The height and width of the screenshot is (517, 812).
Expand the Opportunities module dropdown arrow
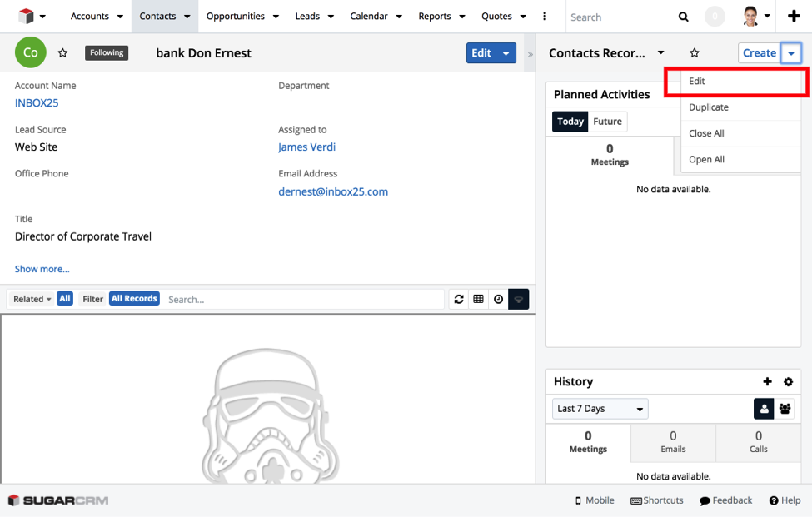point(276,17)
